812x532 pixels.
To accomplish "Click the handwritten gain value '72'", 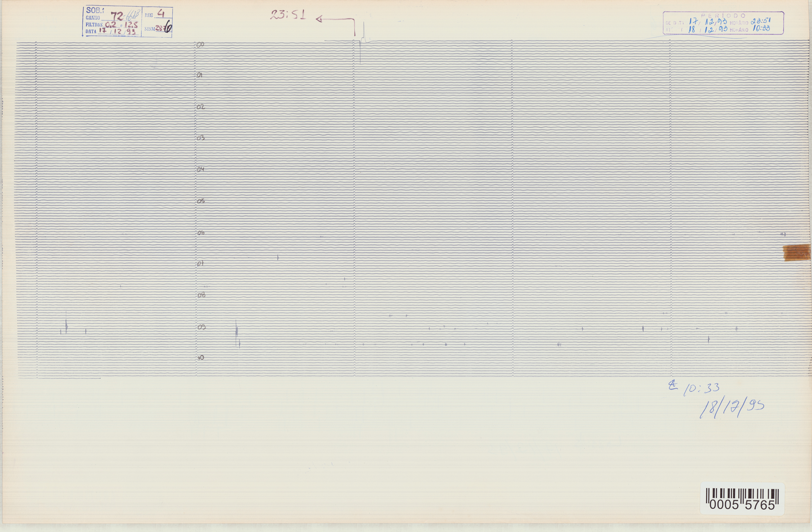I will (118, 16).
